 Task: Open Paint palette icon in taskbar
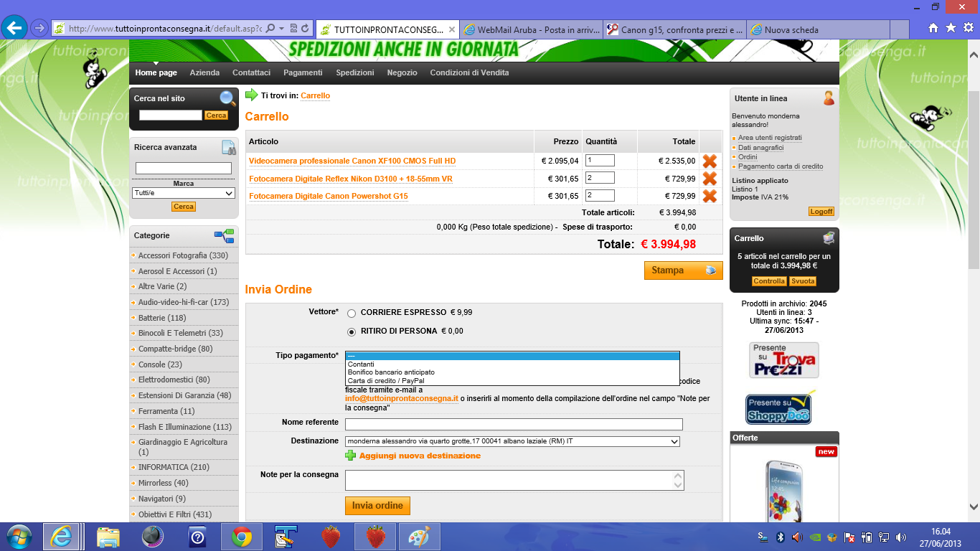418,537
